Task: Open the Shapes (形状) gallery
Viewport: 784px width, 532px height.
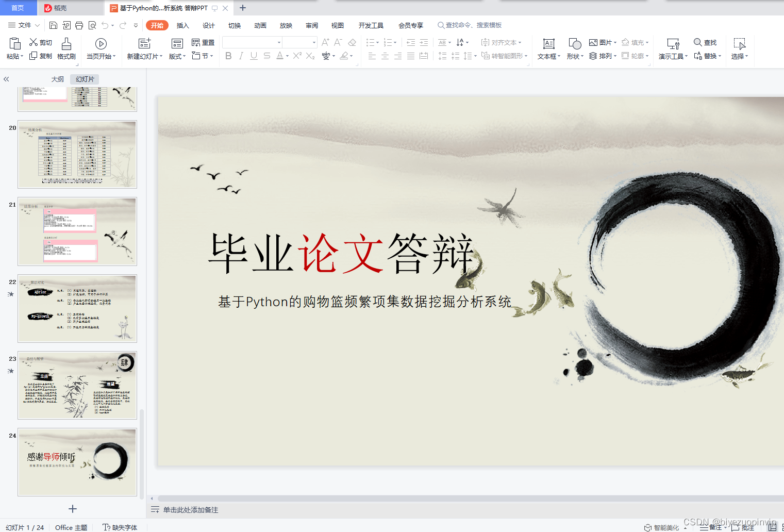Action: click(575, 48)
